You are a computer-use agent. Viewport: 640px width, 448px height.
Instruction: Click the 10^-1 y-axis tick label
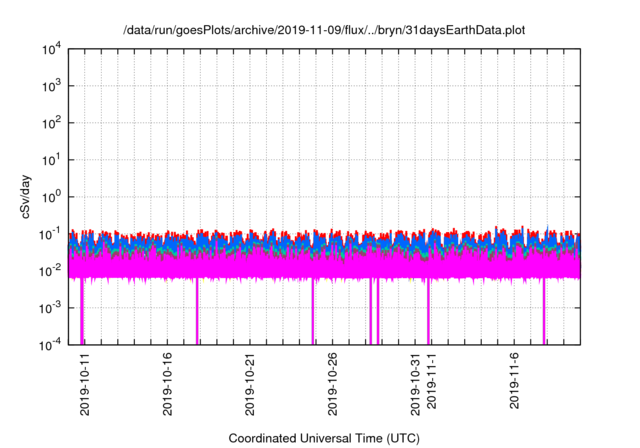(51, 235)
